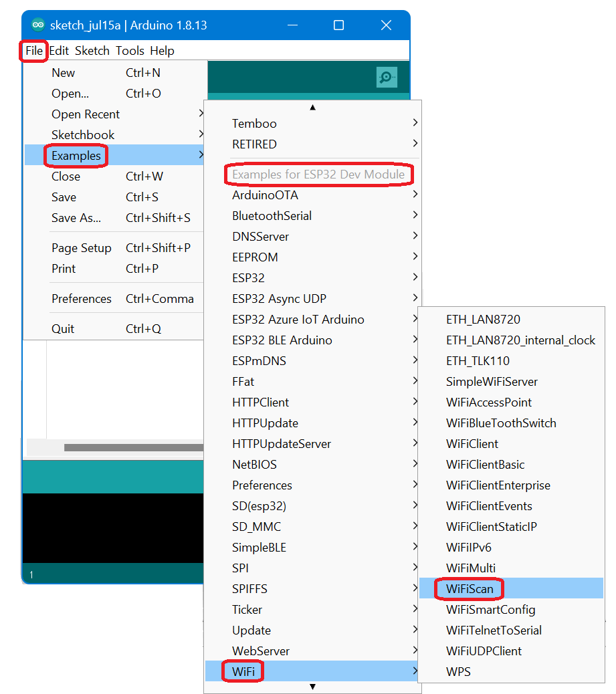The height and width of the screenshot is (694, 616).
Task: Select Quit in the File menu
Action: (114, 329)
